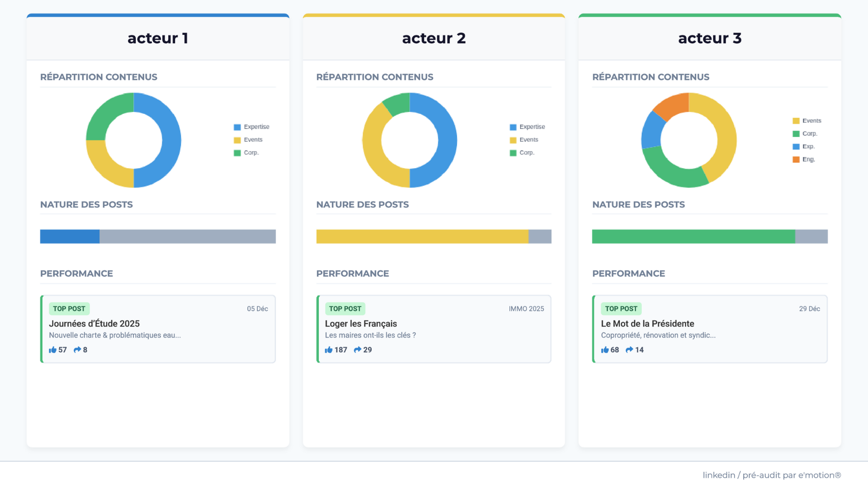The image size is (868, 488).
Task: Select the acteur 2 card header
Action: (434, 38)
